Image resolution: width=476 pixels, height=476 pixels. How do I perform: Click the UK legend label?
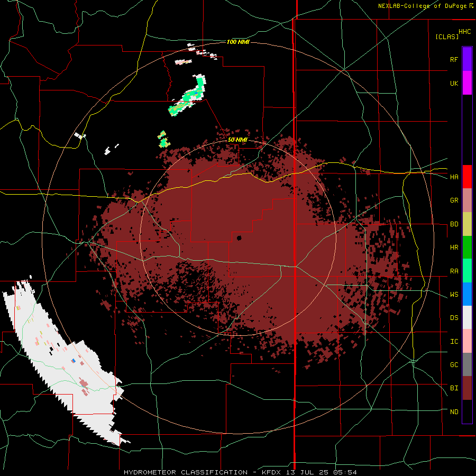click(454, 83)
